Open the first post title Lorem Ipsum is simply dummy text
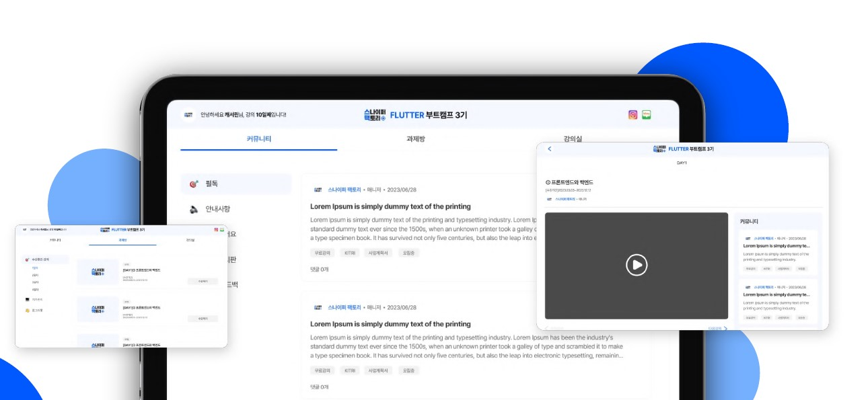 [390, 206]
